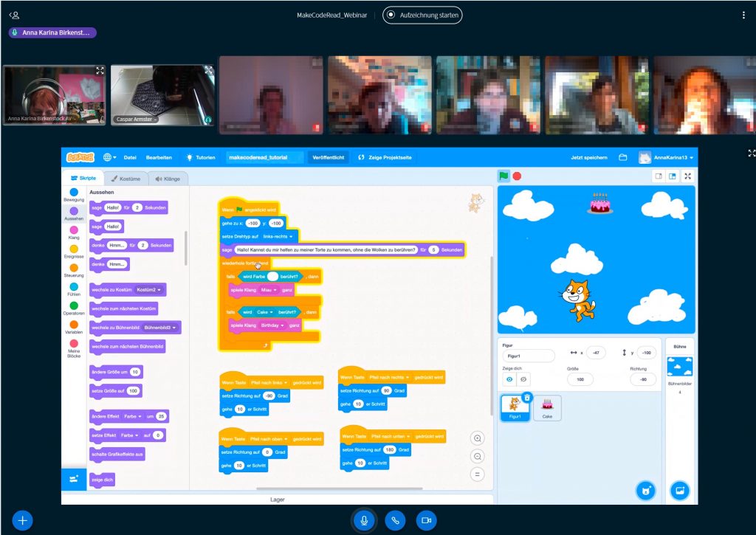Screen dimensions: 756x535
Task: Hide the sprite with crossed eye icon
Action: coord(523,379)
